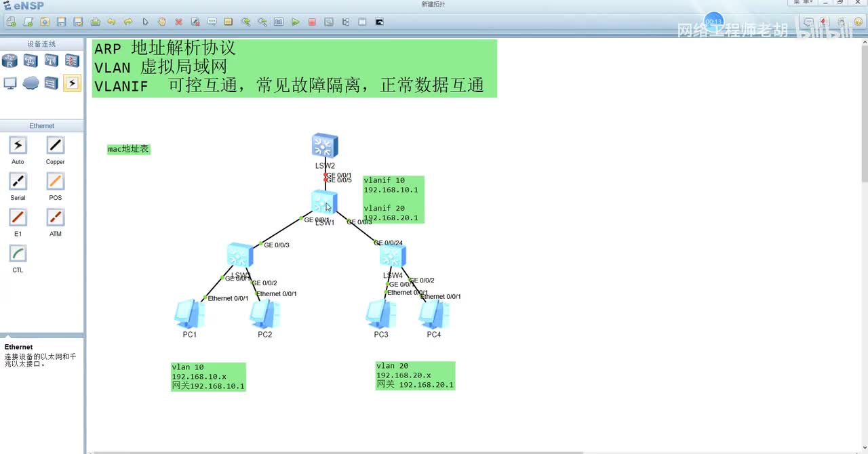
Task: Stop devices with red stop button
Action: pyautogui.click(x=312, y=22)
